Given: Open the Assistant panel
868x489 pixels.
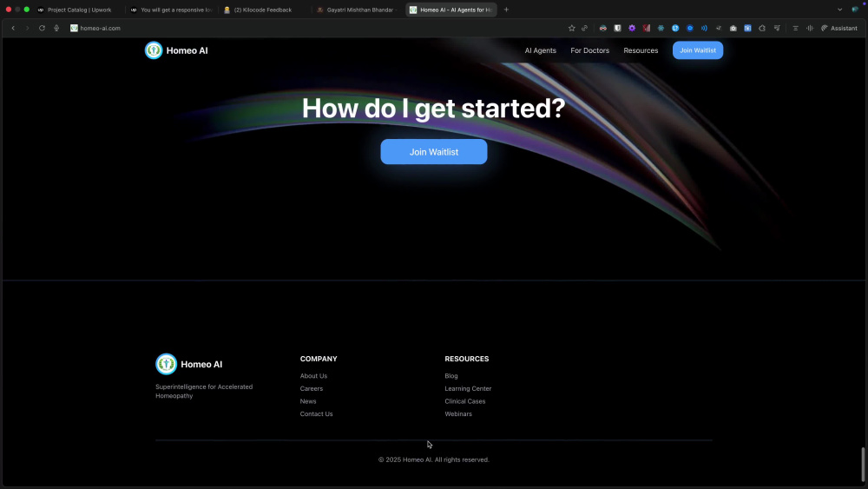Looking at the screenshot, I should 839,28.
